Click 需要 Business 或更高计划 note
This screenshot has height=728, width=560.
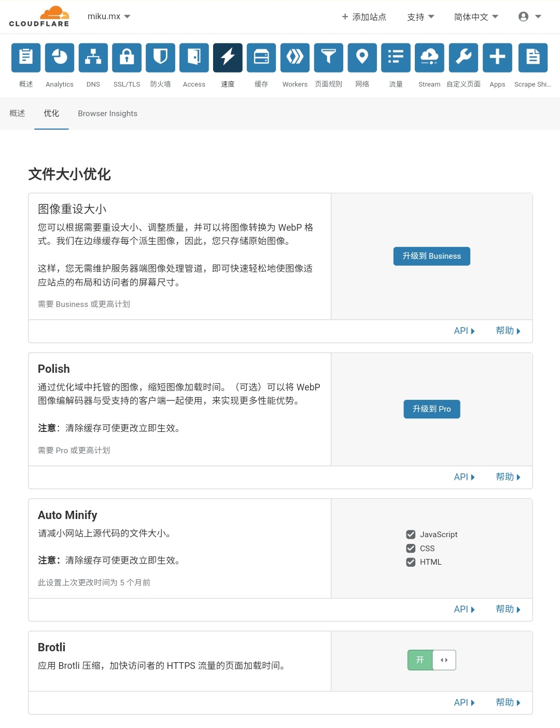(84, 304)
